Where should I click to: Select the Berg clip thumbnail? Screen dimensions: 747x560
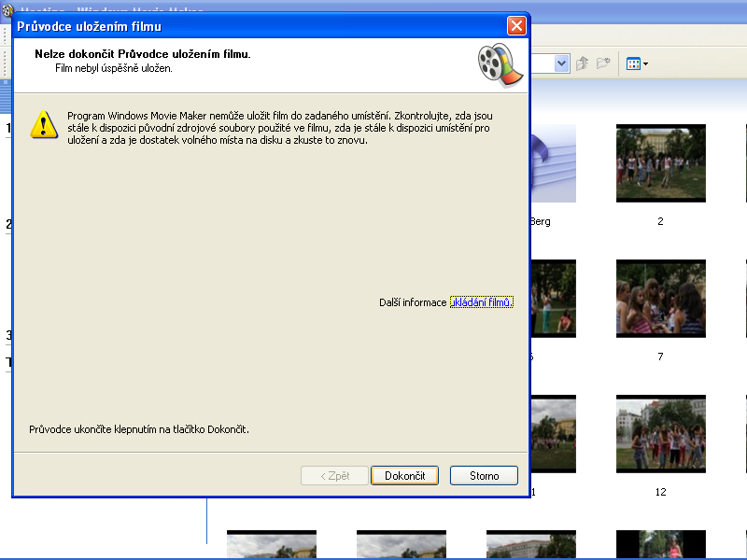click(x=554, y=163)
